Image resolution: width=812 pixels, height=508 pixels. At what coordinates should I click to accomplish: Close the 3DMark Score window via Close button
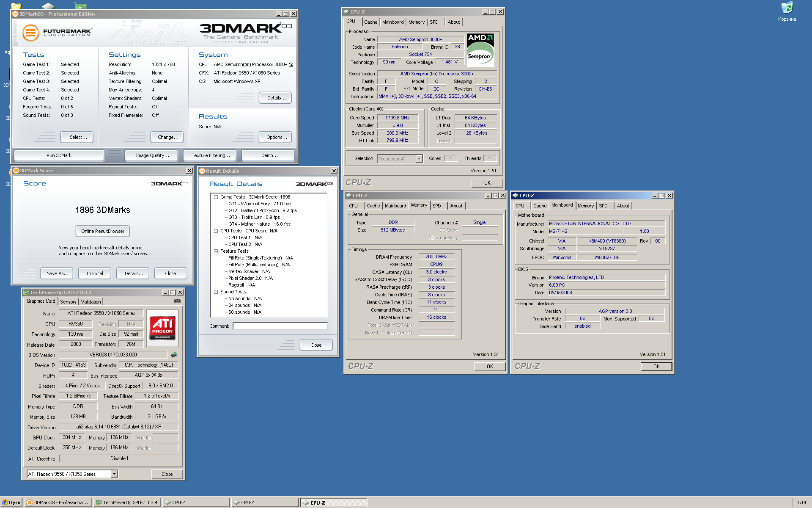170,273
